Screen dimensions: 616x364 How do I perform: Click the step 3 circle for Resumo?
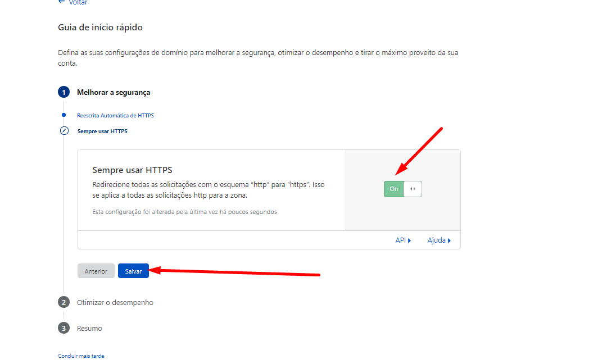(x=64, y=328)
